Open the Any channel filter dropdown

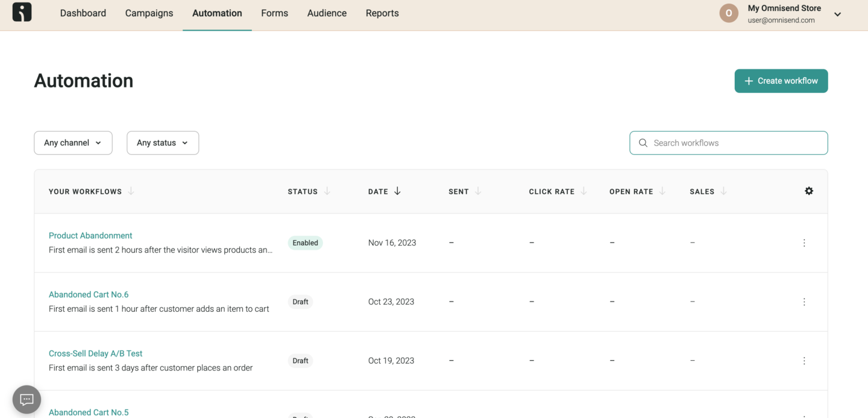[73, 143]
